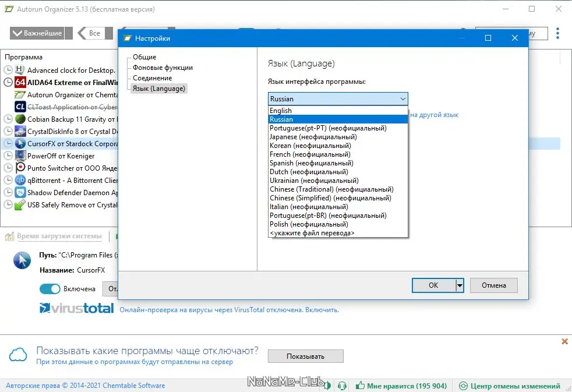Select Язык (Language) settings section
Viewport: 572px width, 392px height.
tap(158, 89)
